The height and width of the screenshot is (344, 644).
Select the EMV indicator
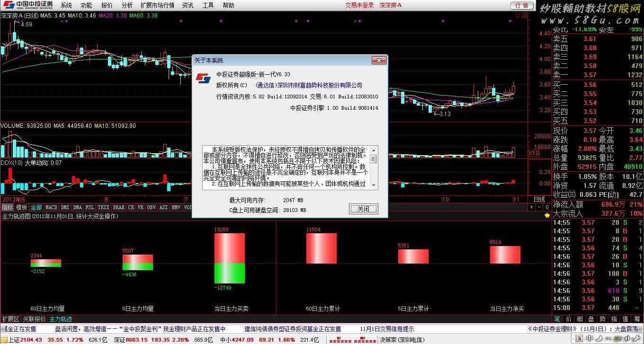[176, 207]
